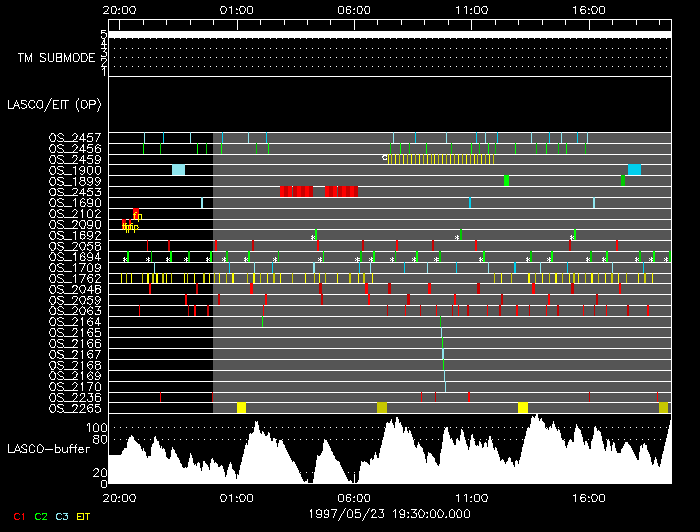
Task: Click the 80 mark on buffer scale
Action: (100, 439)
